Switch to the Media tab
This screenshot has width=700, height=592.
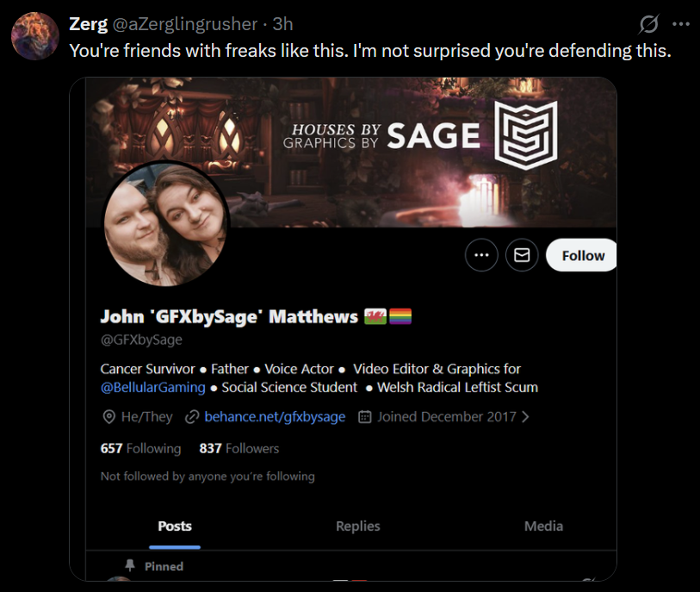pos(543,526)
